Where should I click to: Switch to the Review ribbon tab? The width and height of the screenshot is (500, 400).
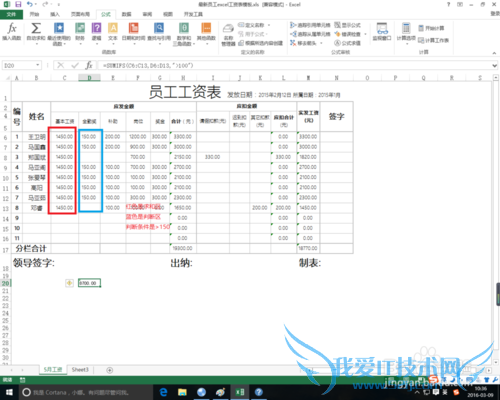[147, 14]
